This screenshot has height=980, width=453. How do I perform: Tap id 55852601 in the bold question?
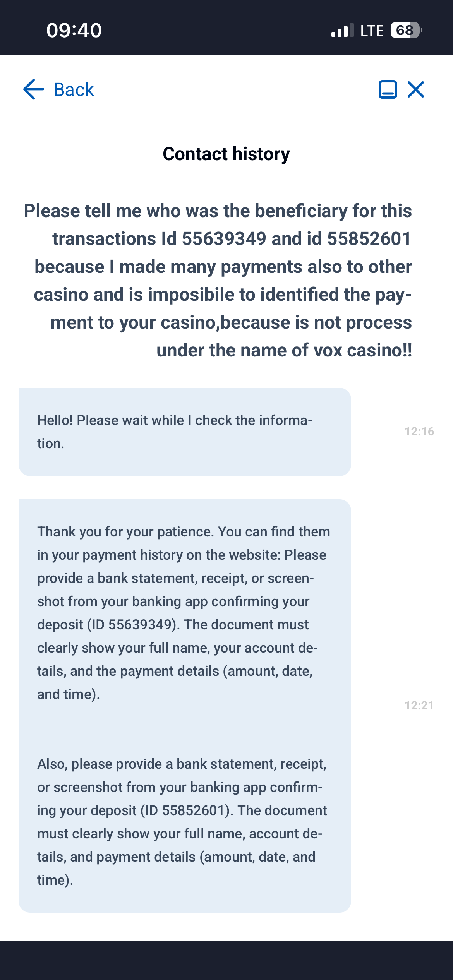tap(369, 239)
